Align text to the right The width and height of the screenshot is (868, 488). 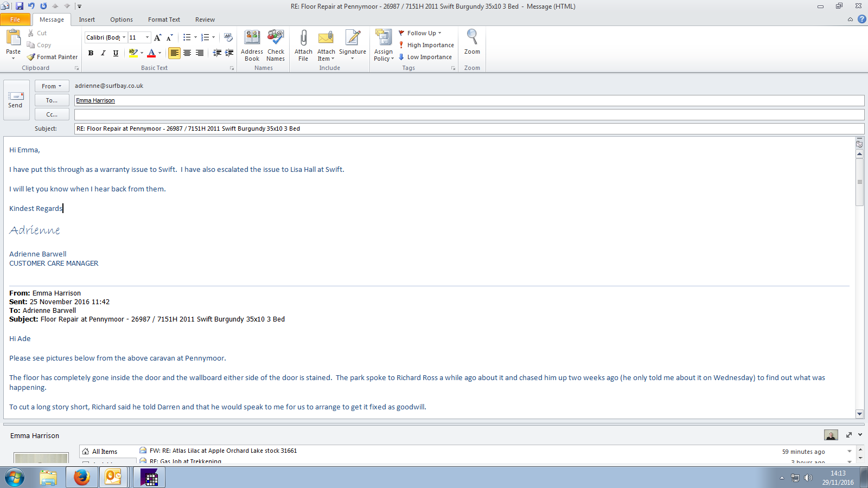click(200, 53)
